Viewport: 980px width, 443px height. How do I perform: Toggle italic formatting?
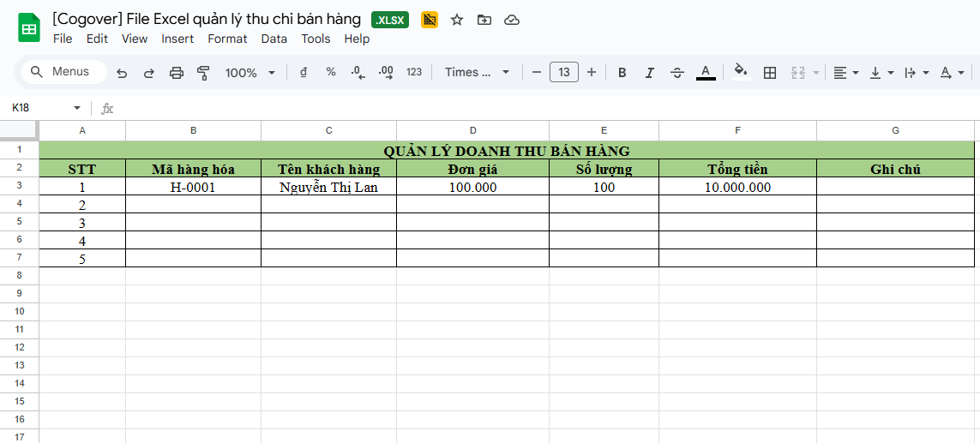click(649, 73)
